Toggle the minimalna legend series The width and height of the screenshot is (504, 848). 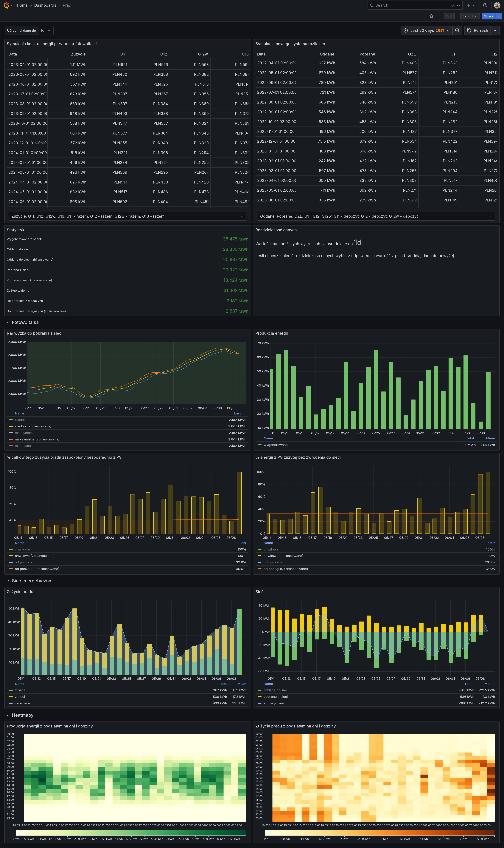[23, 446]
